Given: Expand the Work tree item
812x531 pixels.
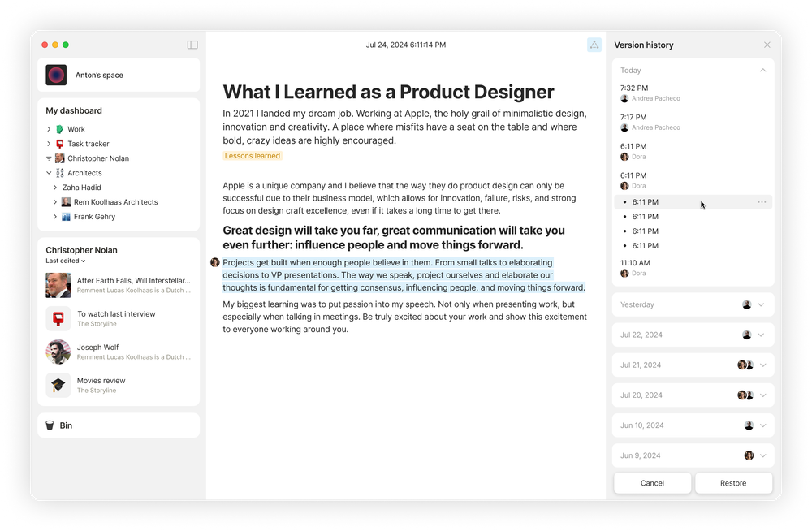Looking at the screenshot, I should [49, 129].
